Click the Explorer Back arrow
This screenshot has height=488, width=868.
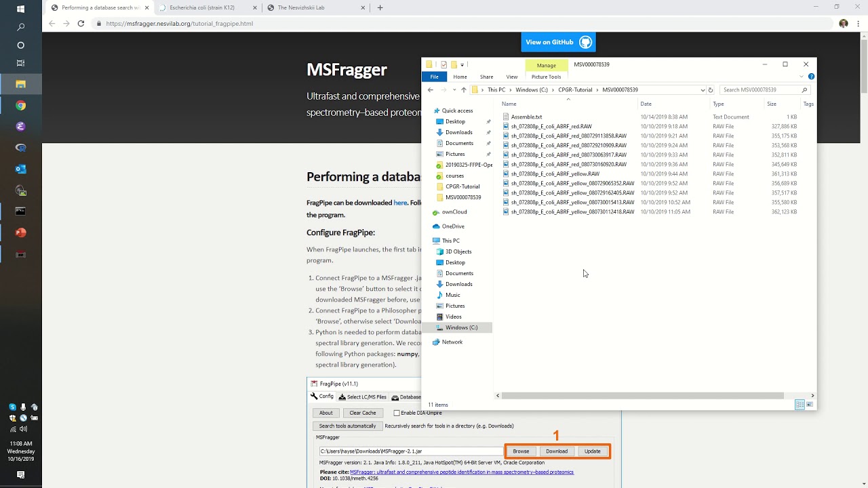pos(430,89)
